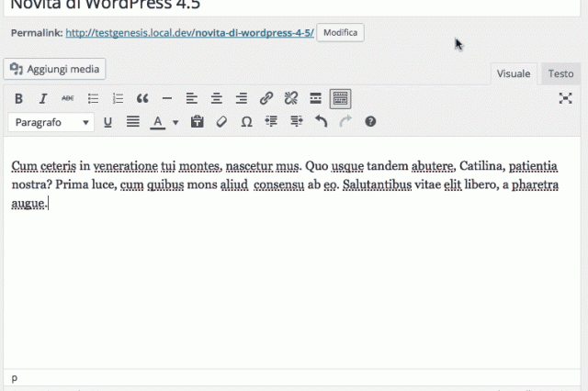
Task: Toggle the toolbar kitchen sink button
Action: pos(341,99)
